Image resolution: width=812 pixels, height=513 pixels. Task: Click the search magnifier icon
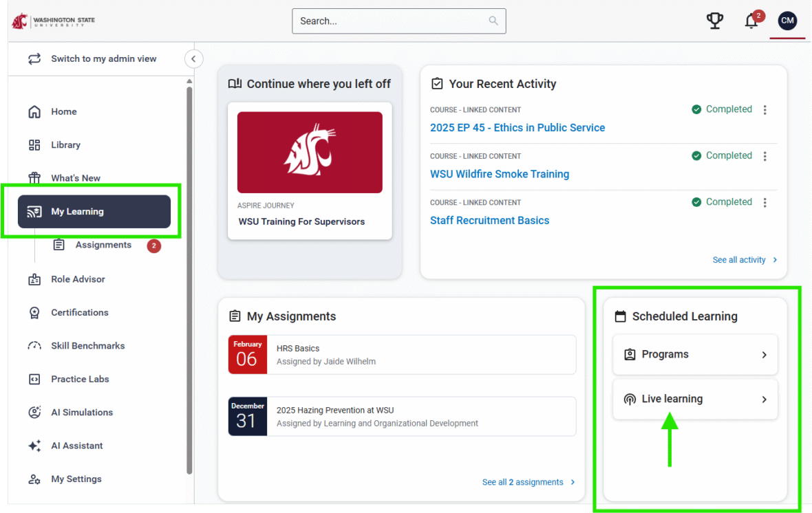(x=493, y=21)
